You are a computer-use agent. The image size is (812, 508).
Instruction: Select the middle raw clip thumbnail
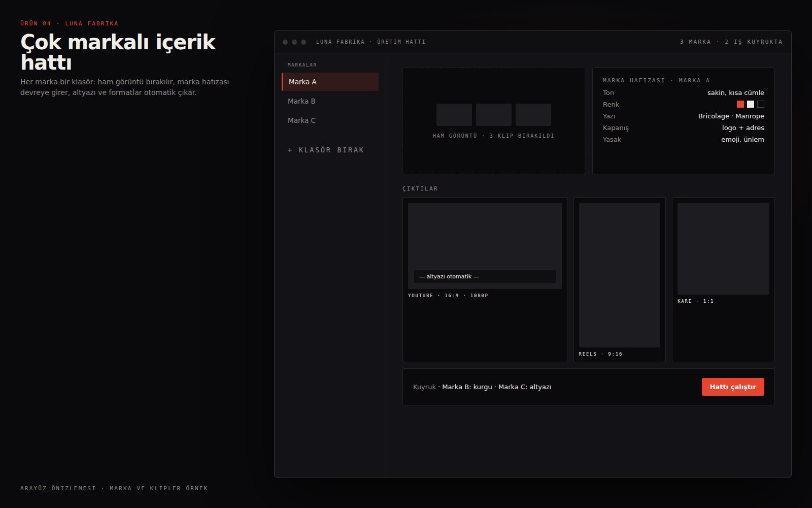494,115
